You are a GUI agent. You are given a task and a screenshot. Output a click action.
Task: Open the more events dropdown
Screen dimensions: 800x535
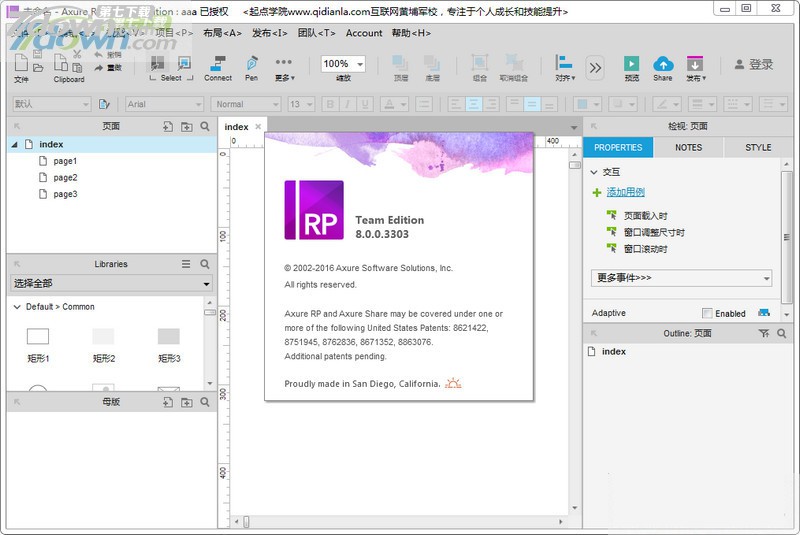(681, 278)
